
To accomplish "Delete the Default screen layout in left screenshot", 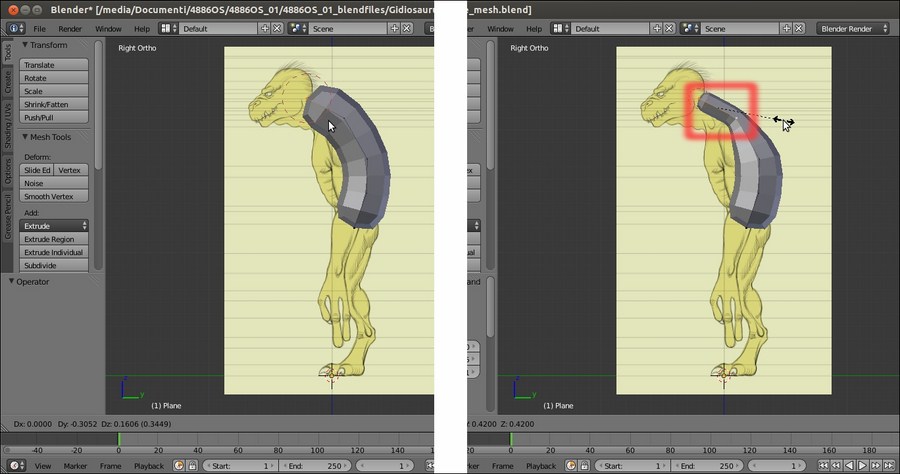I will coord(277,28).
